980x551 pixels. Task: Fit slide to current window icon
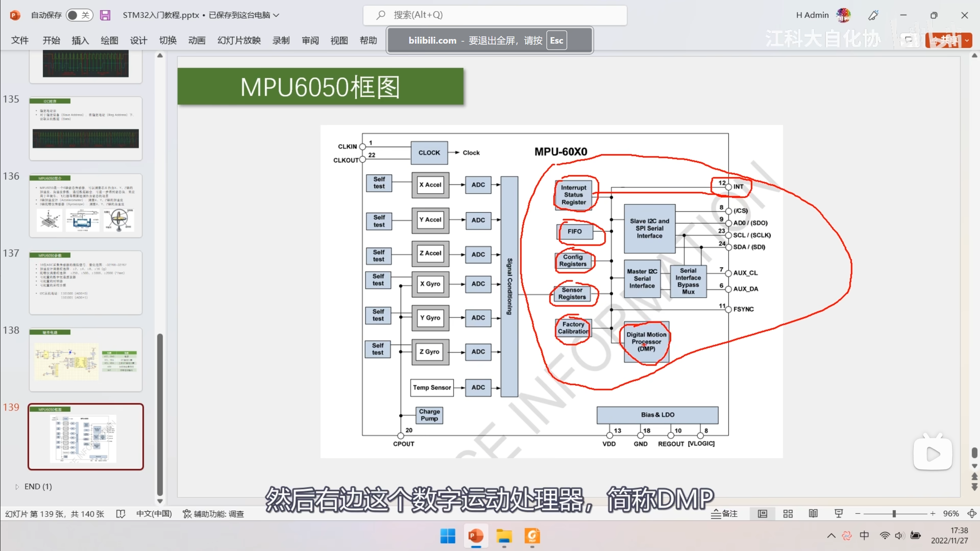(972, 514)
